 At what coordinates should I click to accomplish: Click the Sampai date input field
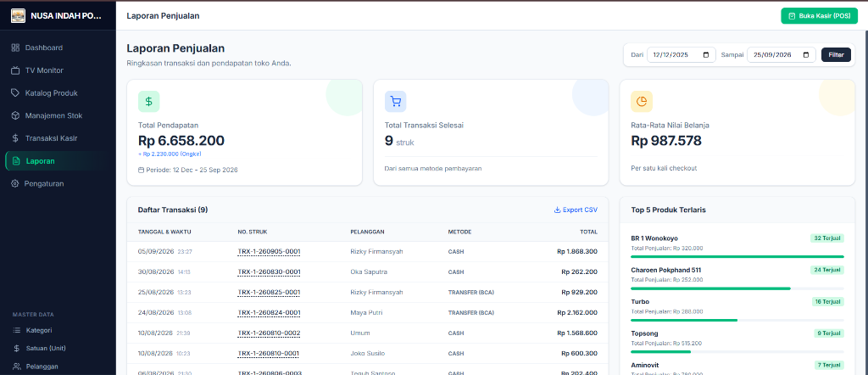pyautogui.click(x=781, y=55)
